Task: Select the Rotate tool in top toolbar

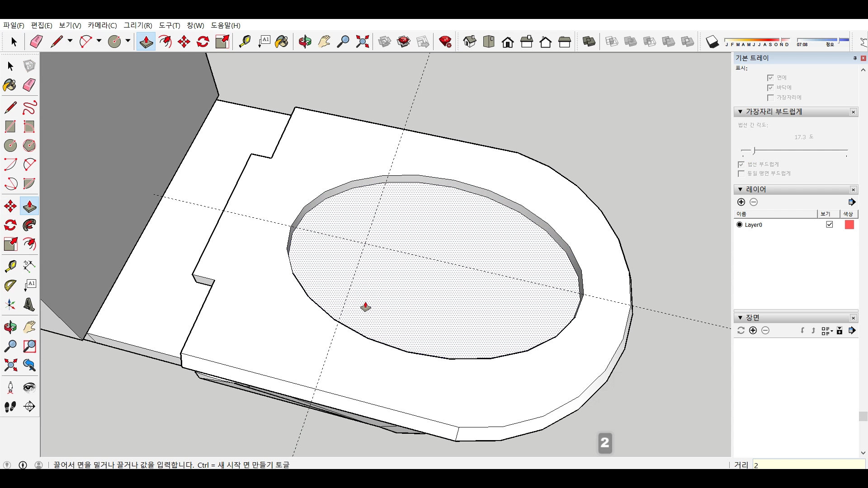Action: 203,42
